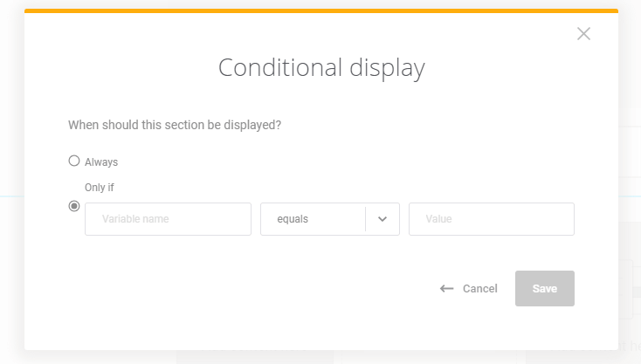Close the Conditional display dialog
This screenshot has height=364, width=641.
pos(583,33)
